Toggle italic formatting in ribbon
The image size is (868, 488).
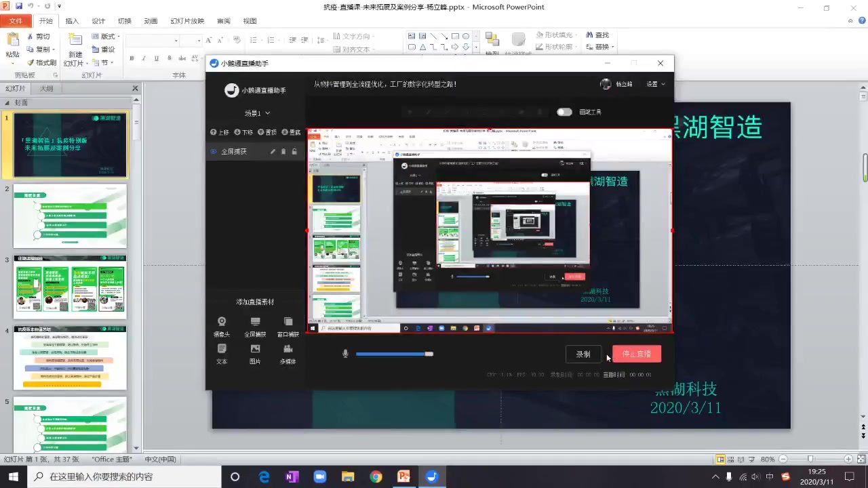click(144, 59)
